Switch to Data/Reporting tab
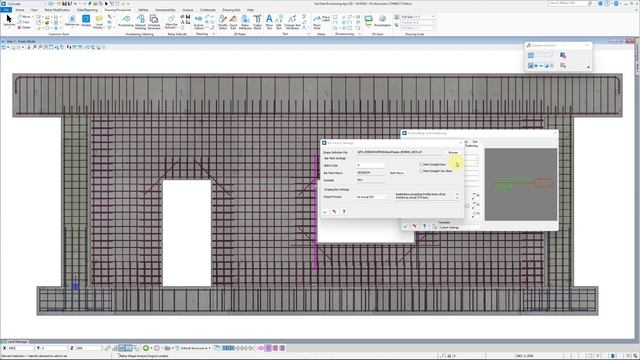 [87, 9]
